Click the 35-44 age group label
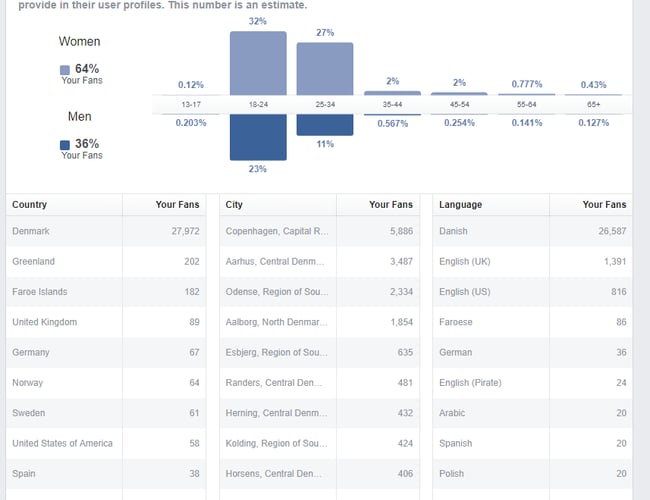Screen dimensions: 650x500 tap(392, 104)
